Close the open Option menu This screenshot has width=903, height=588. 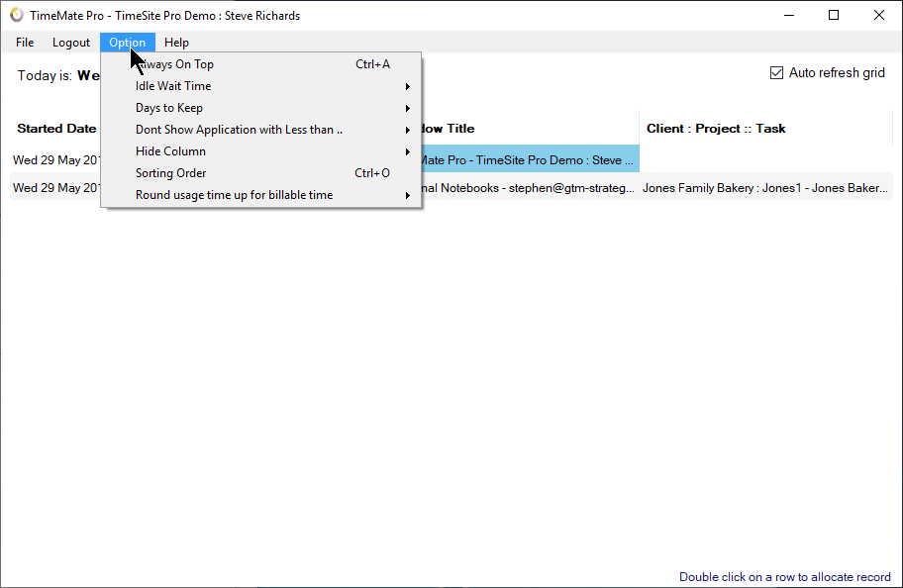coord(128,43)
